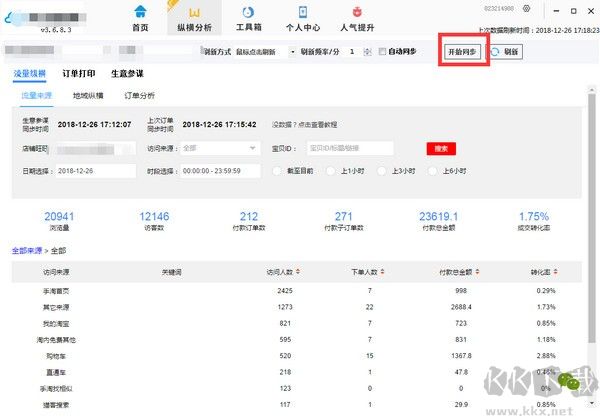The height and width of the screenshot is (418, 600).
Task: Sort by 转化率 column arrows
Action: [x=555, y=272]
